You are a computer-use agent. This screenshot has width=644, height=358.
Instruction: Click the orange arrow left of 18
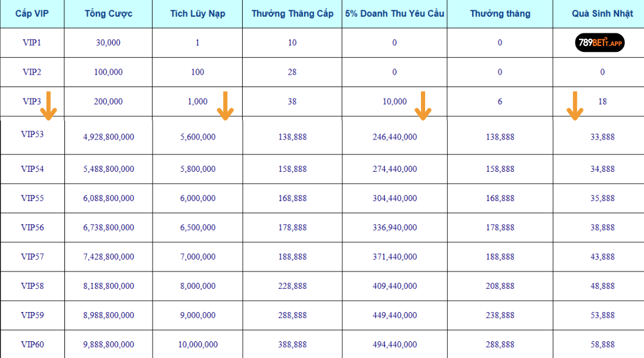(x=575, y=106)
